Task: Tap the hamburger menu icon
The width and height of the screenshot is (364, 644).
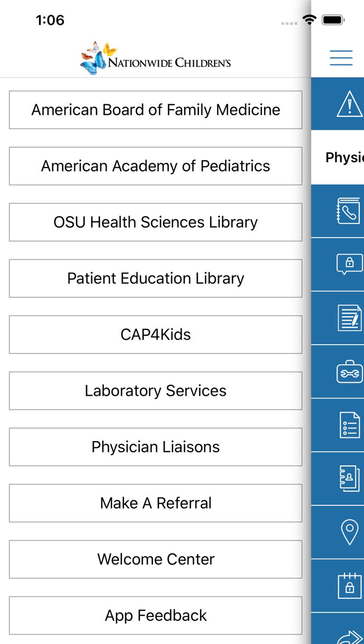Action: click(341, 57)
